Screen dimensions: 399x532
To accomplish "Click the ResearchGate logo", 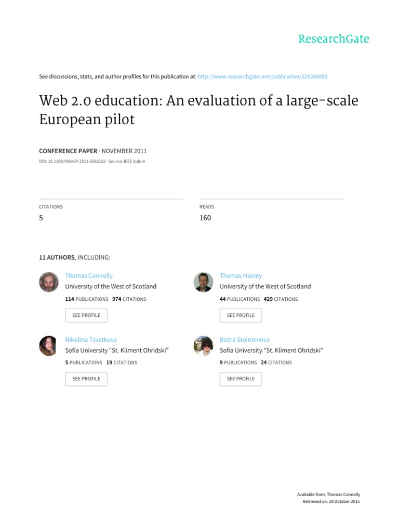I will [333, 39].
